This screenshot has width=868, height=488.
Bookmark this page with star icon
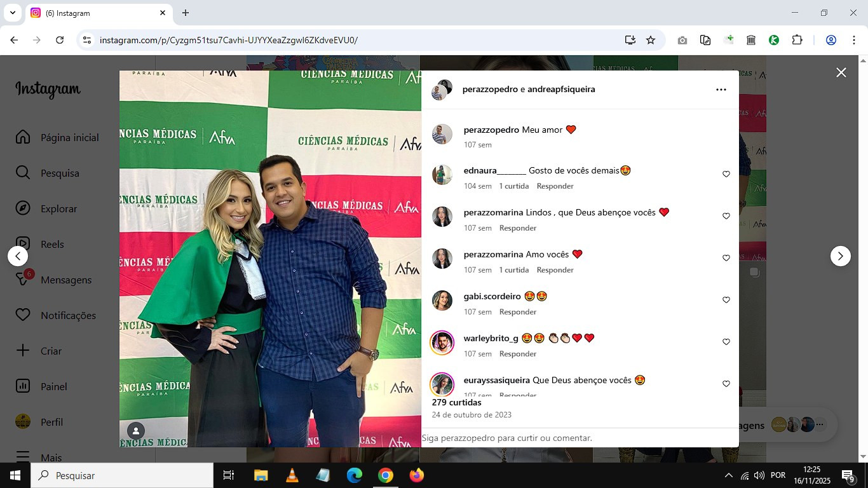click(x=651, y=40)
